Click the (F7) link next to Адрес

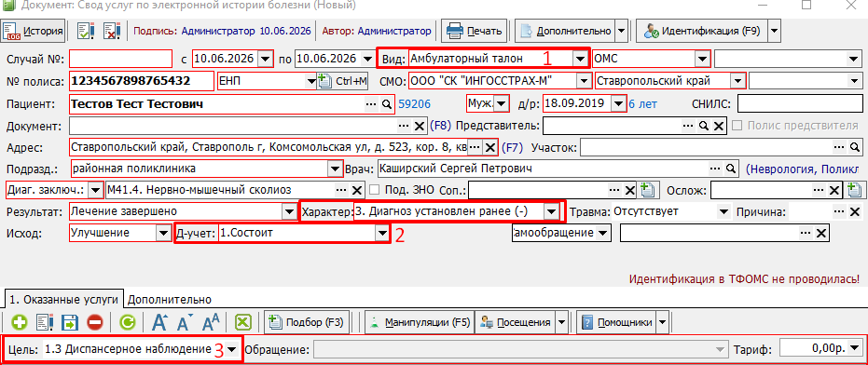pyautogui.click(x=512, y=148)
